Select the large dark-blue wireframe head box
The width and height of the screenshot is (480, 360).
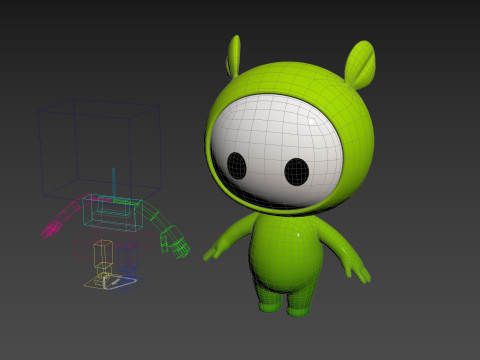coord(100,150)
